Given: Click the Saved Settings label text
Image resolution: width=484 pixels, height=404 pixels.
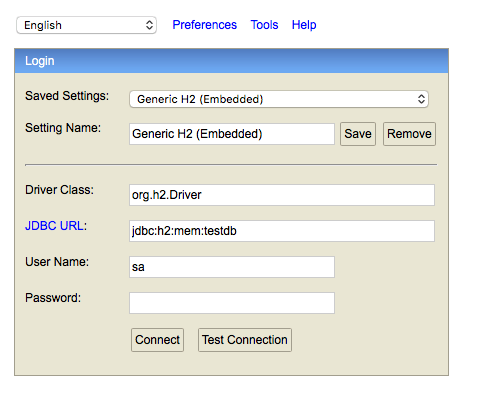Looking at the screenshot, I should click(x=67, y=96).
